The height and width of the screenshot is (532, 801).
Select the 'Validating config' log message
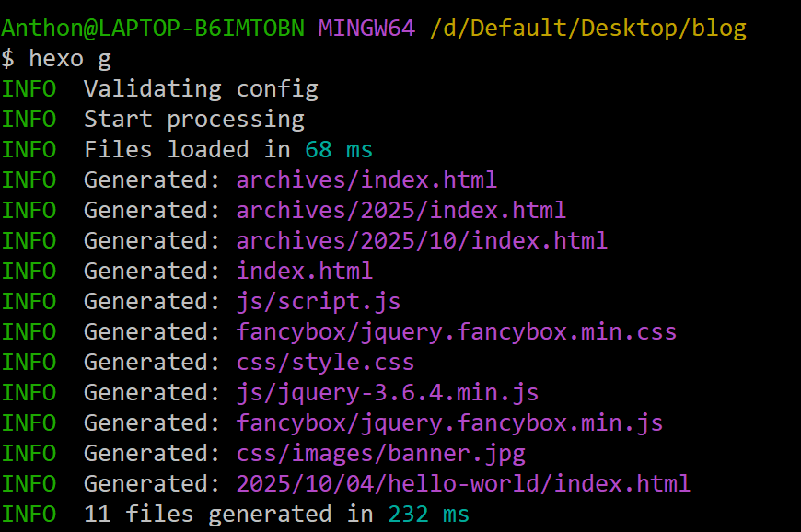pyautogui.click(x=201, y=89)
